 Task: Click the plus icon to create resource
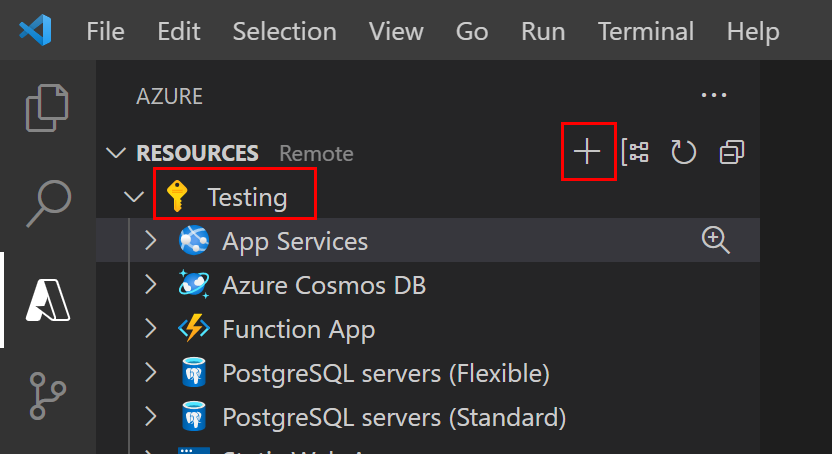point(587,152)
